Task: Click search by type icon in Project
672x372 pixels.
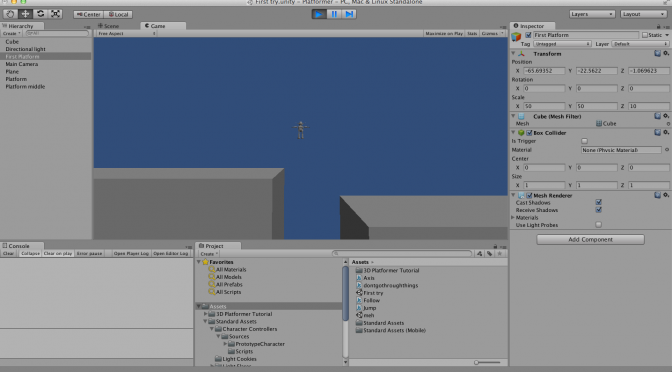Action: coord(480,254)
